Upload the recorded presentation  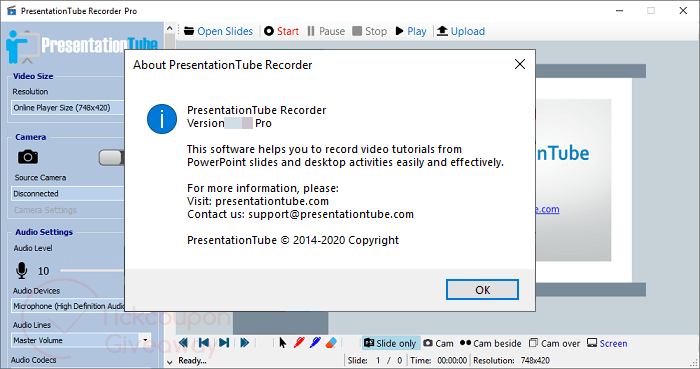point(461,31)
